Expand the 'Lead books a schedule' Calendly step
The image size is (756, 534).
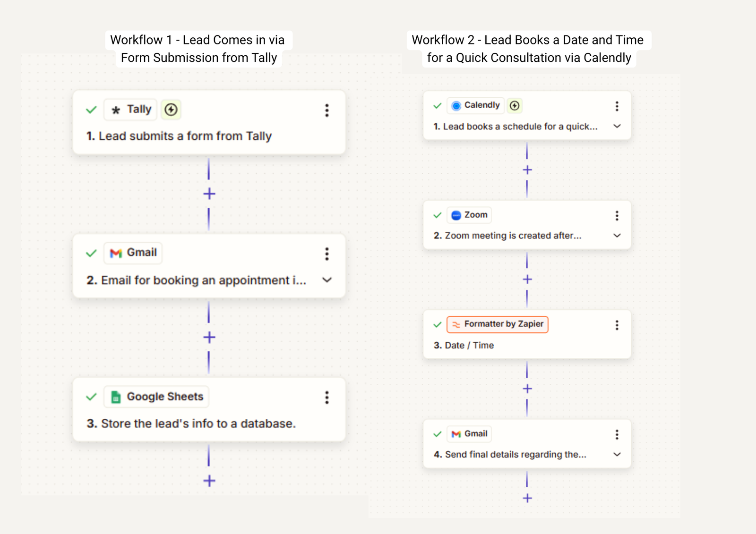tap(617, 126)
